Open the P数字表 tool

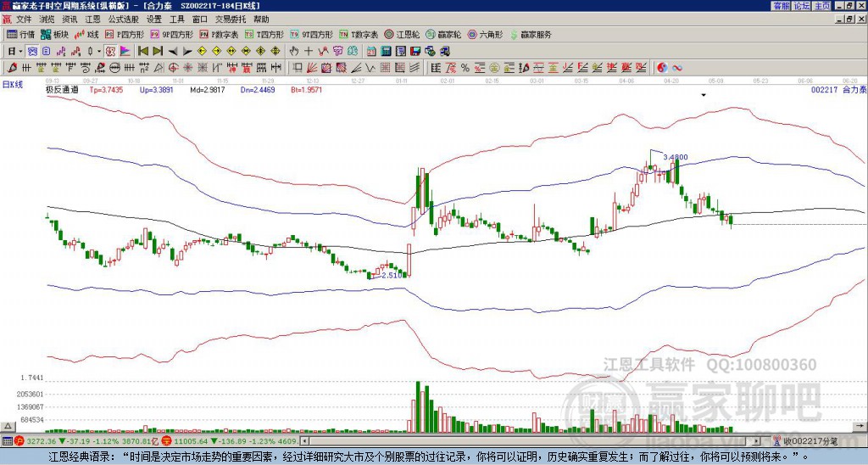pyautogui.click(x=220, y=34)
